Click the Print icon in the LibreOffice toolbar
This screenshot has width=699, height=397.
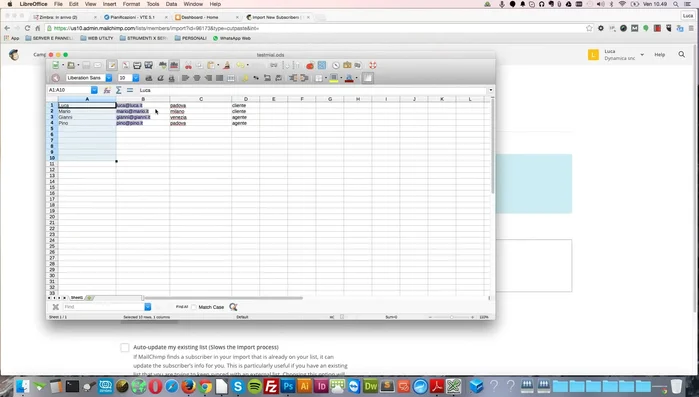[137, 65]
